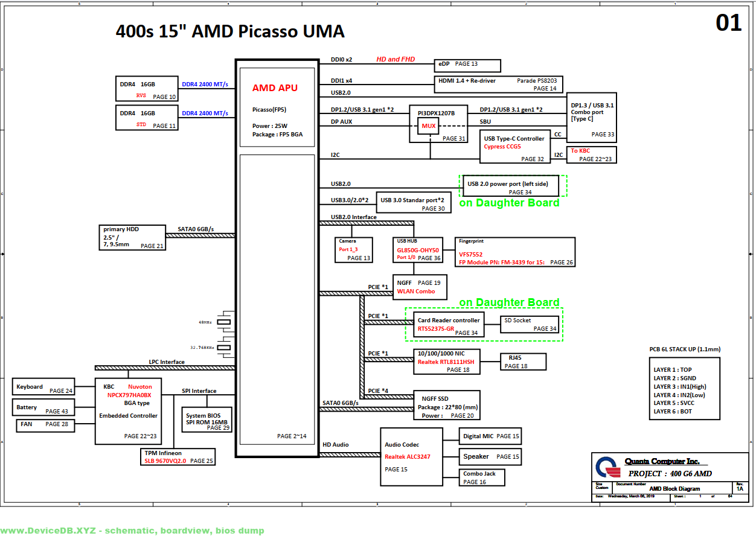Click the "primary HDD" label
Image resolution: width=756 pixels, height=536 pixels.
tap(121, 229)
